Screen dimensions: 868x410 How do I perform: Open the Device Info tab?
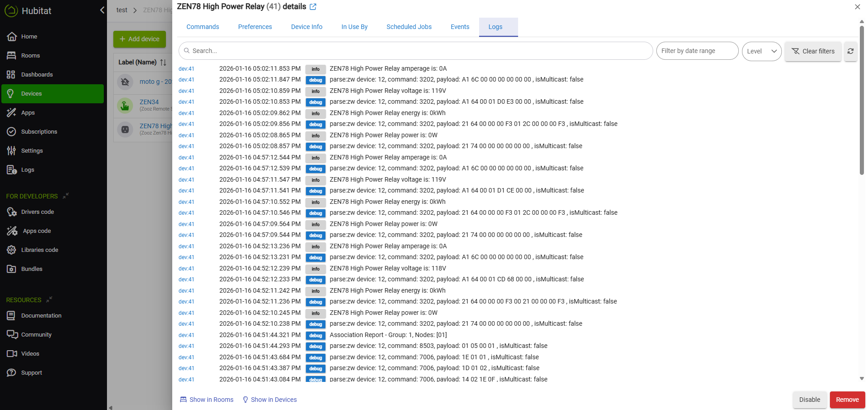307,27
